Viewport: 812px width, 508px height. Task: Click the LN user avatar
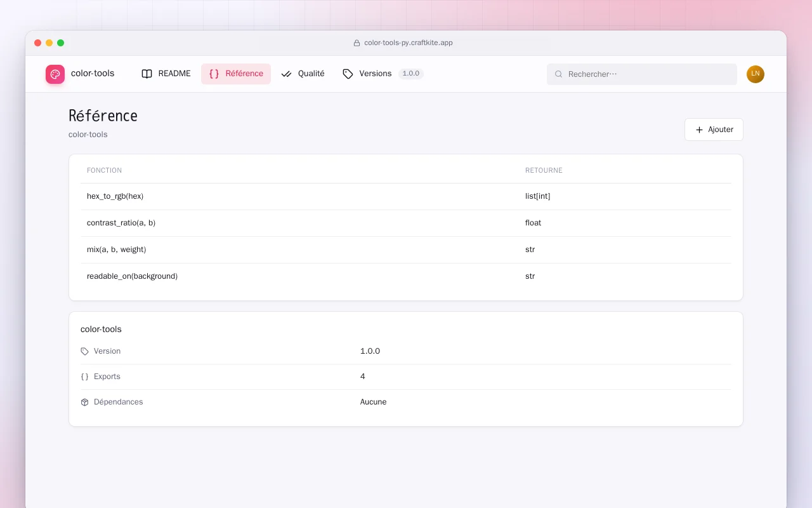[756, 74]
